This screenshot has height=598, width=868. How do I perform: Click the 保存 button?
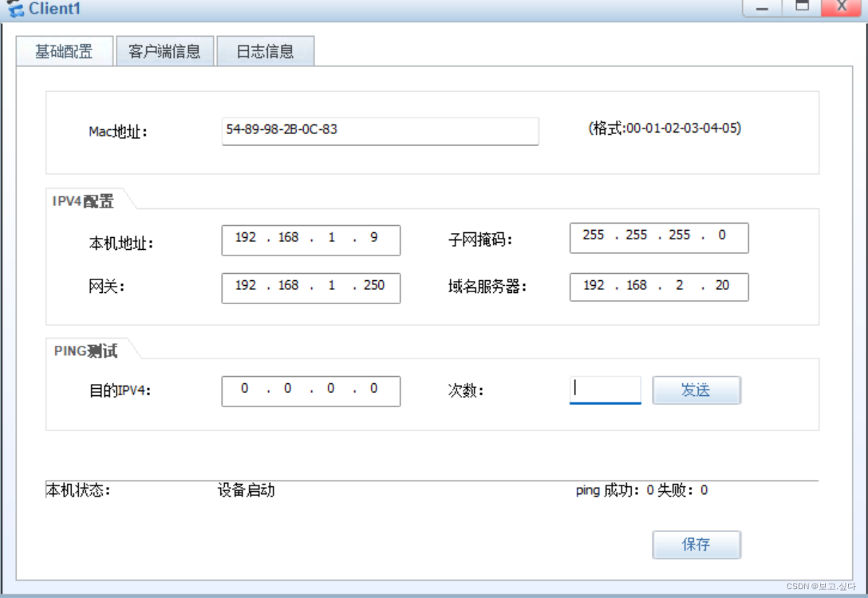coord(696,545)
